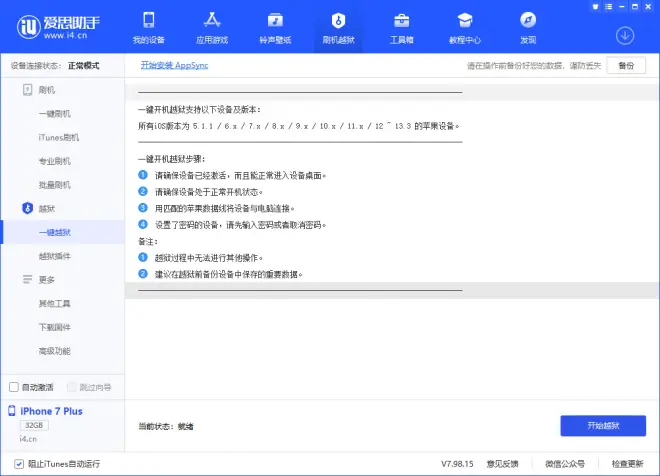660x476 pixels.
Task: Click step 1 请确保设备已经激活 text
Action: [240, 176]
